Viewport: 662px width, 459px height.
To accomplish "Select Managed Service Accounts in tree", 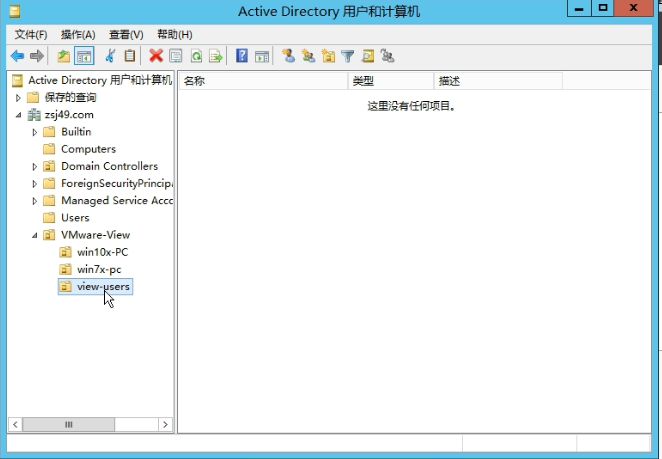I will pos(117,201).
